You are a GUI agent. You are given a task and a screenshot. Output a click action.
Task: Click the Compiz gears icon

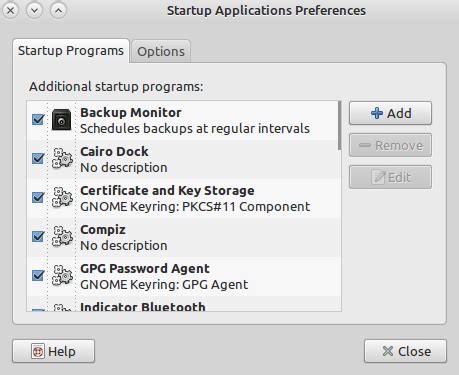[62, 236]
